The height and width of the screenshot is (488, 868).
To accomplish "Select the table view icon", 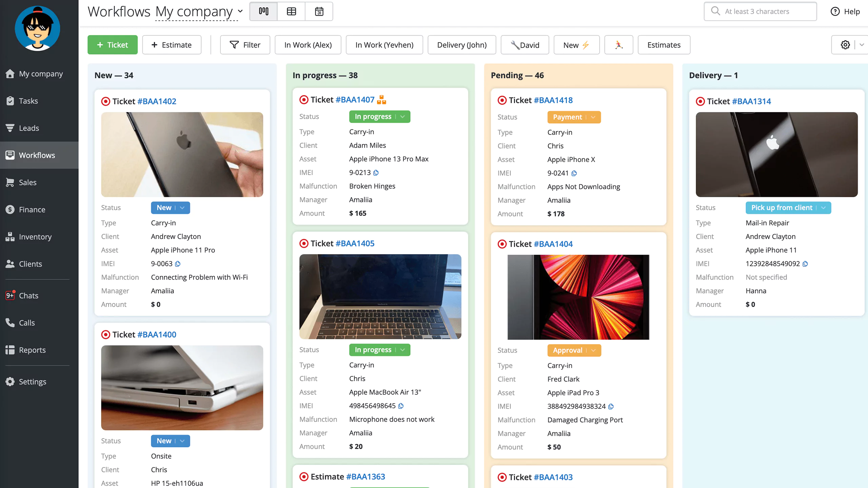I will [292, 11].
